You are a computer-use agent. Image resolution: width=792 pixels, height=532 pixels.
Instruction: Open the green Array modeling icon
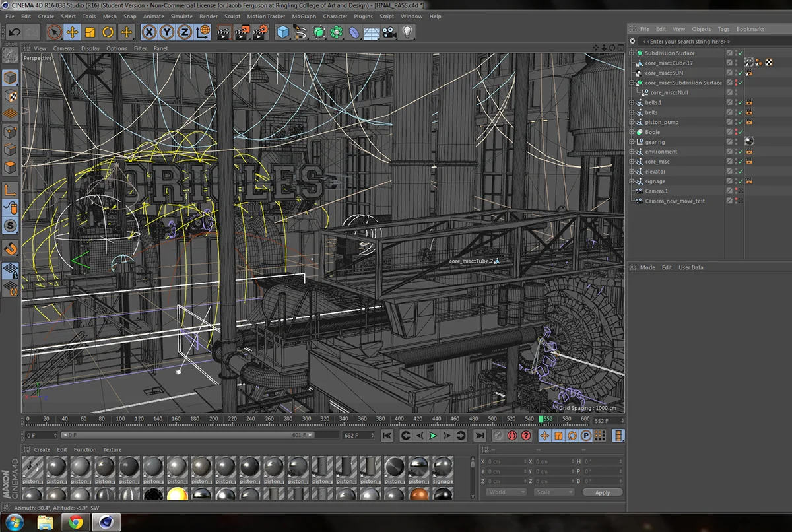point(337,32)
